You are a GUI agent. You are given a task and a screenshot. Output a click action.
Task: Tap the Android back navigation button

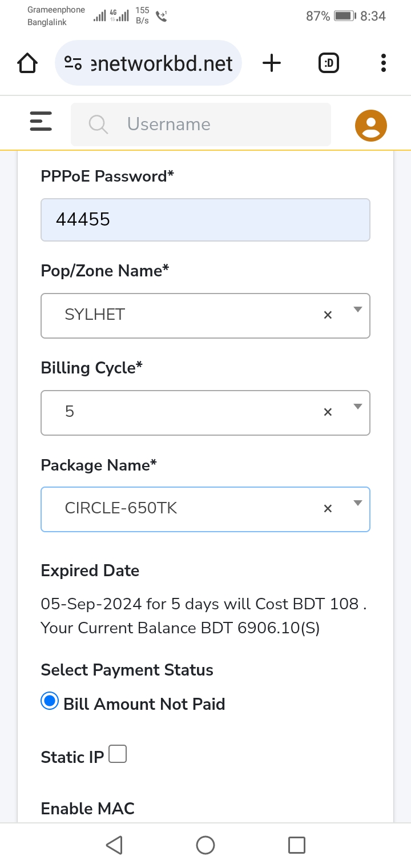pyautogui.click(x=114, y=845)
